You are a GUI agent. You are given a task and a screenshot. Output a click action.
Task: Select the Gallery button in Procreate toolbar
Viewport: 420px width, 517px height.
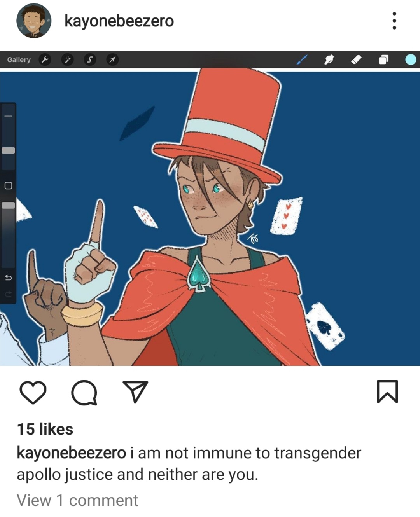pos(19,59)
